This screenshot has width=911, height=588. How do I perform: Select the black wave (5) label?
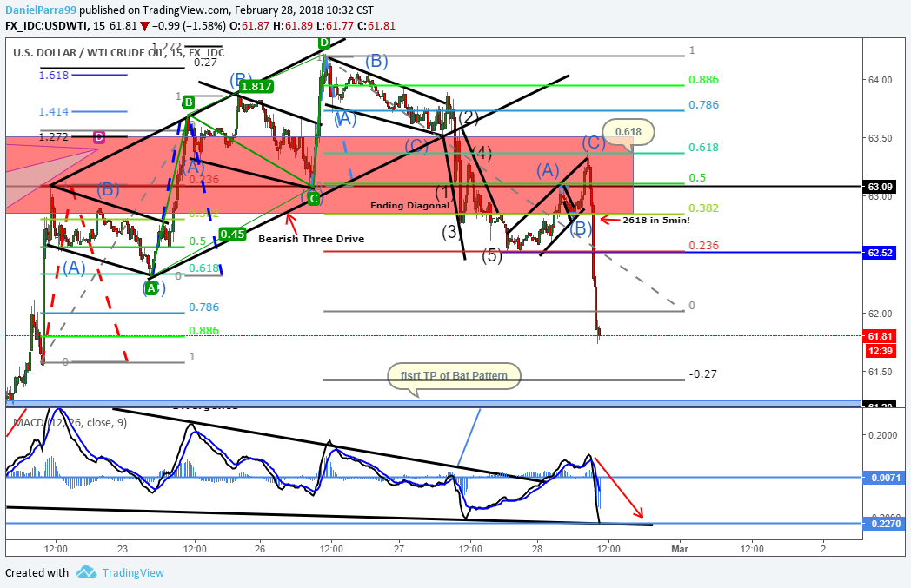coord(492,254)
